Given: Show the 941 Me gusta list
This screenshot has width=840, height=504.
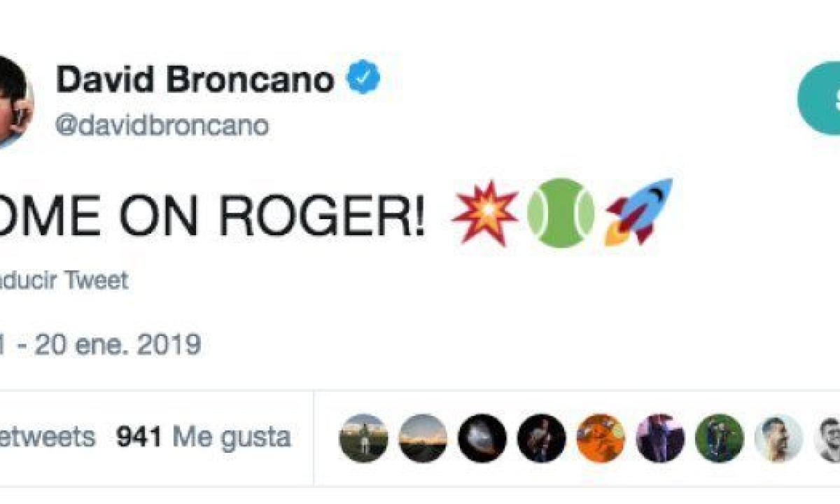Looking at the screenshot, I should click(203, 437).
